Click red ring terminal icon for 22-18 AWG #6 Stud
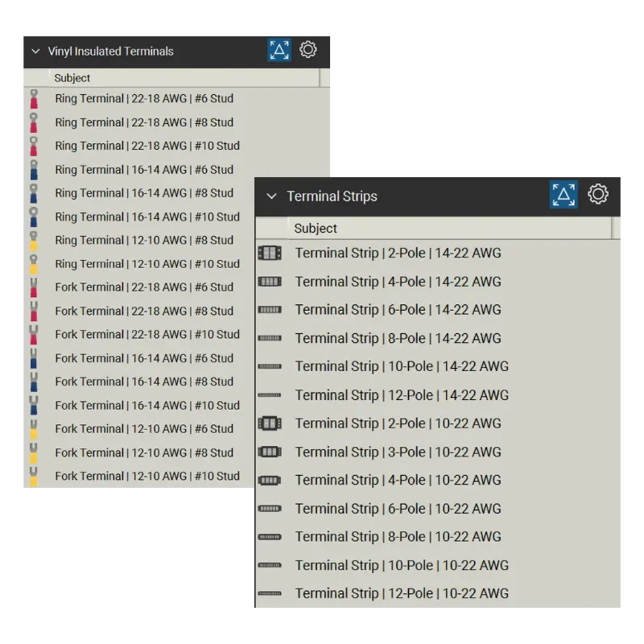Image resolution: width=644 pixels, height=644 pixels. point(34,99)
